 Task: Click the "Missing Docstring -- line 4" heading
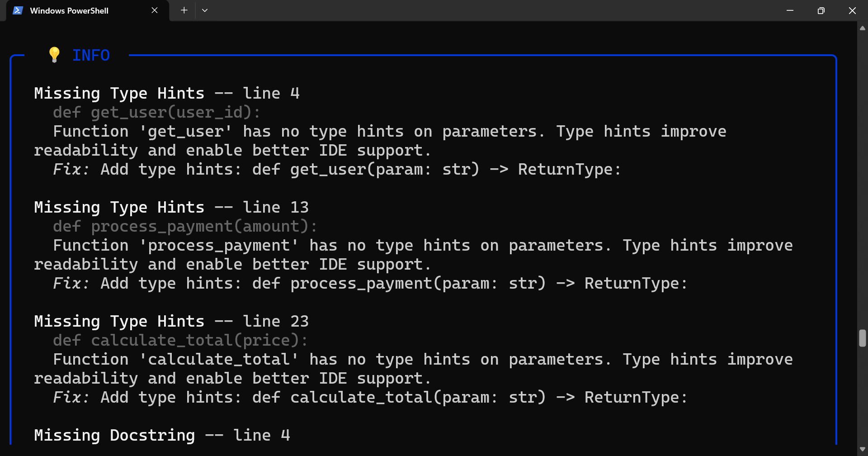(x=162, y=435)
